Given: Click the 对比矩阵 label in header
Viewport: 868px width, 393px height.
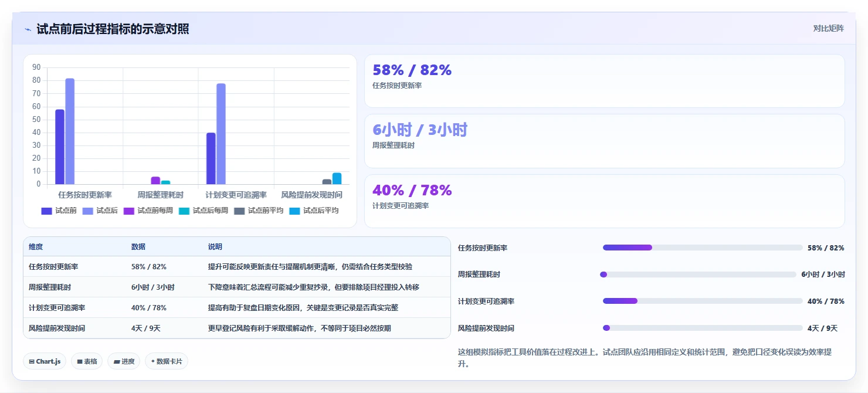Looking at the screenshot, I should click(x=828, y=29).
